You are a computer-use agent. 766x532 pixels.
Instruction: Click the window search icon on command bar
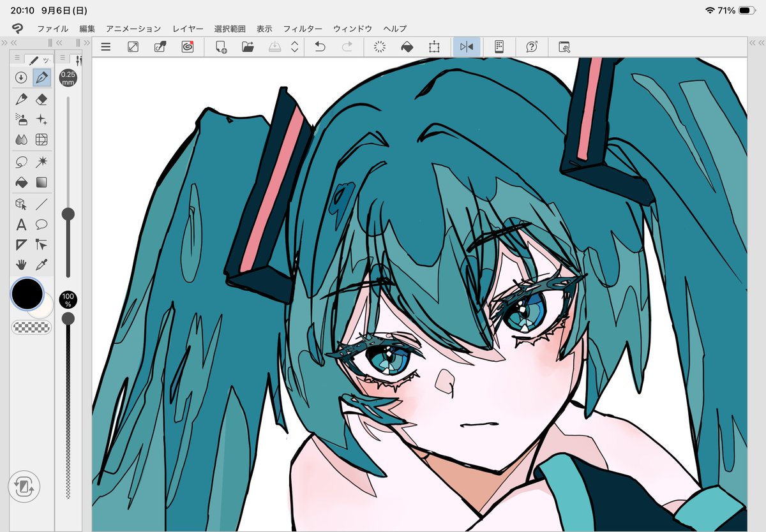(564, 47)
